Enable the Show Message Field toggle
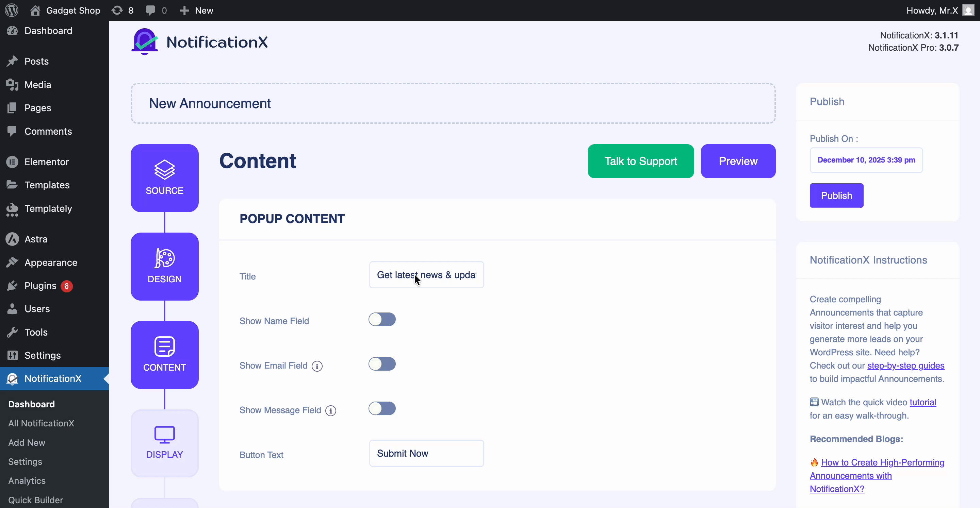The width and height of the screenshot is (980, 508). point(382,408)
